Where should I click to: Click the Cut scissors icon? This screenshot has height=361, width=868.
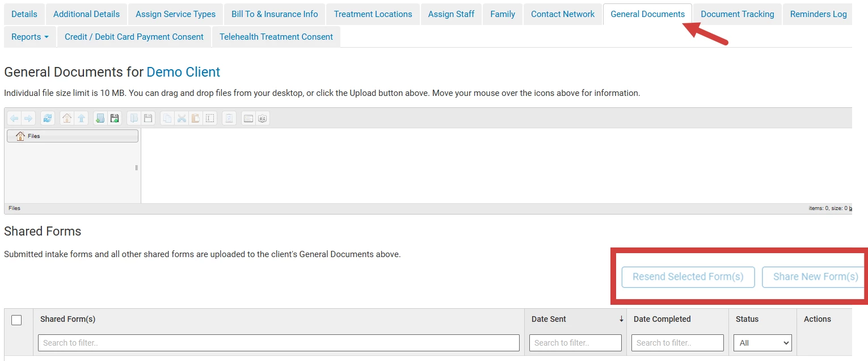coord(182,118)
